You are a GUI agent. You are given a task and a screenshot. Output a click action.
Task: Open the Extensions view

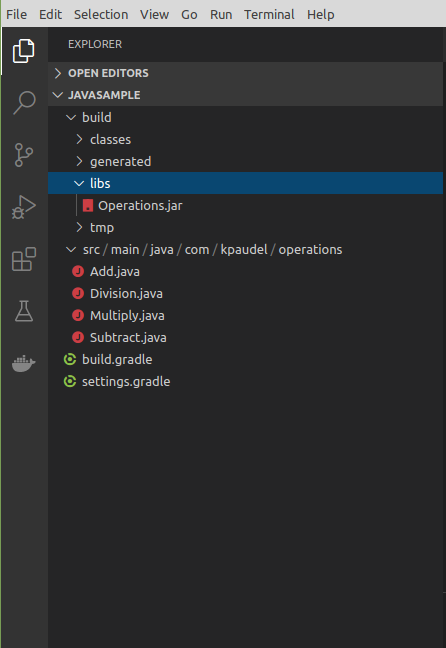pos(24,259)
